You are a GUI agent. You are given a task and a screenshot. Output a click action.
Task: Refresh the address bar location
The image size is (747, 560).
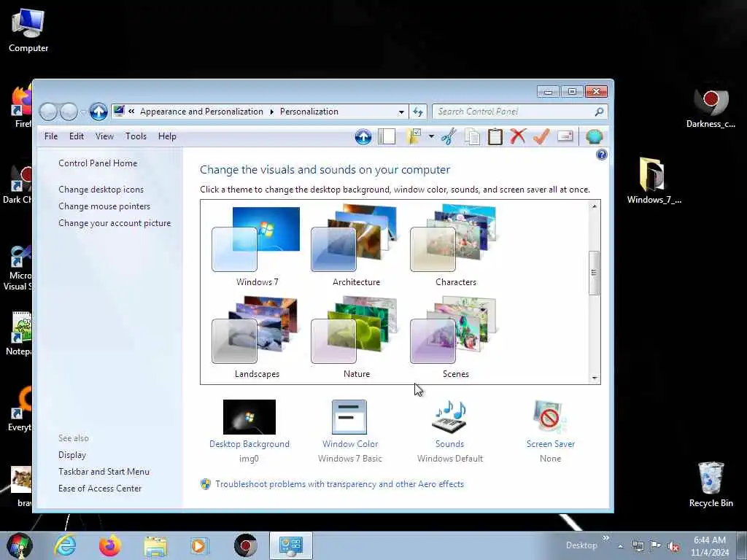tap(418, 112)
